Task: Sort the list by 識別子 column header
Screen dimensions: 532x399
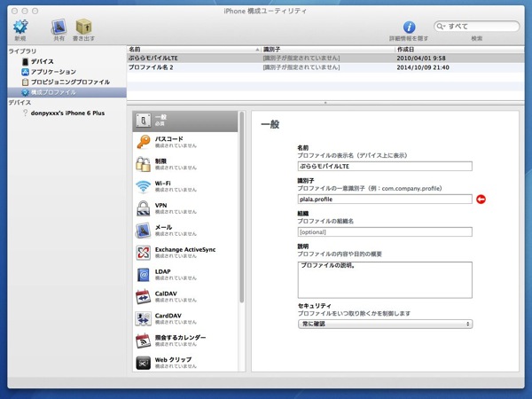Action: (x=328, y=49)
